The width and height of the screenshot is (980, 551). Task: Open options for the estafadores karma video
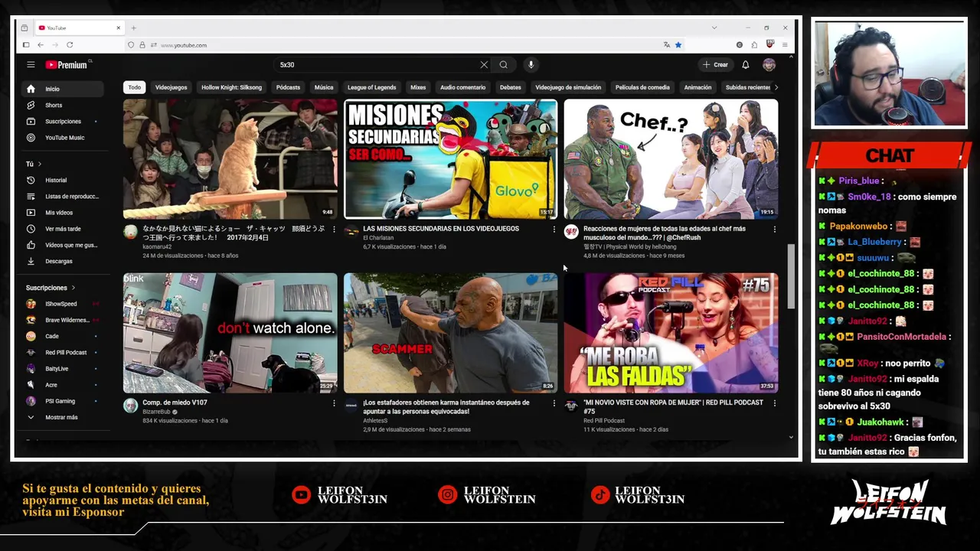pyautogui.click(x=554, y=403)
